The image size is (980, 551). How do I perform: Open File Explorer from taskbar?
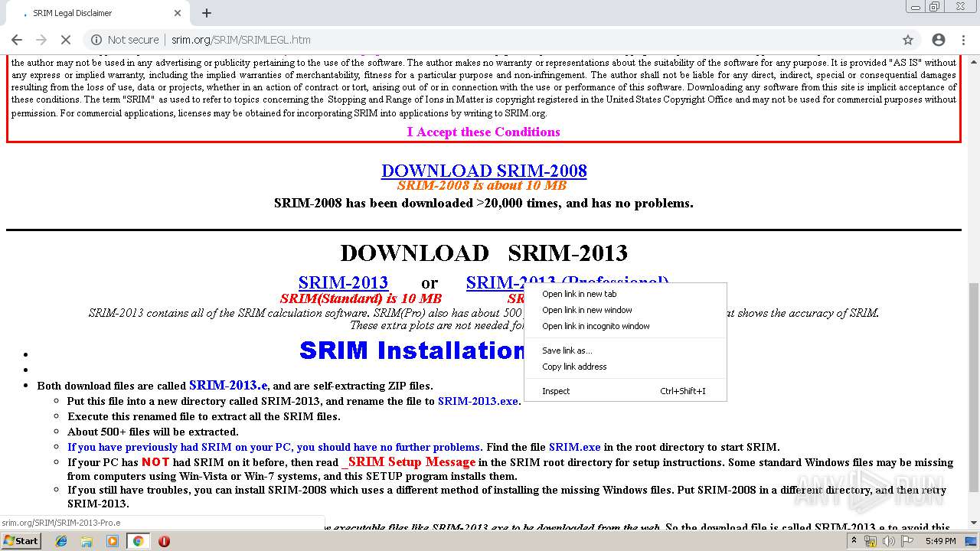(87, 541)
